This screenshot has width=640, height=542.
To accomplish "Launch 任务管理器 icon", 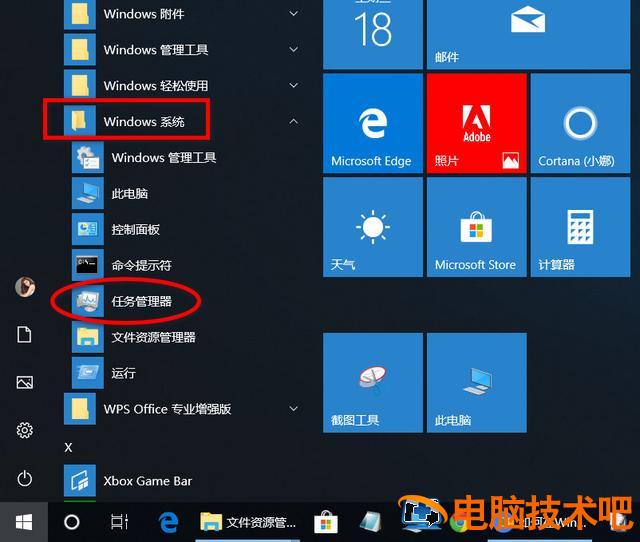I will [x=88, y=301].
